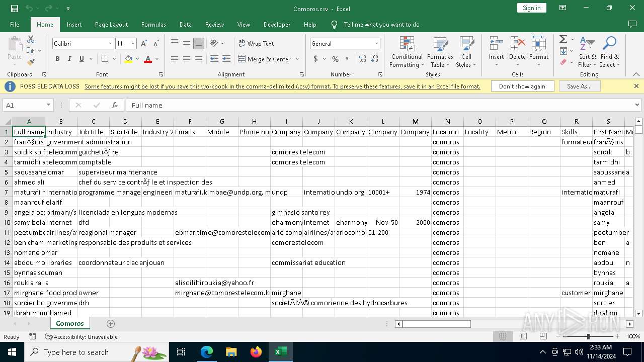
Task: Click the Sign in button
Action: click(531, 8)
